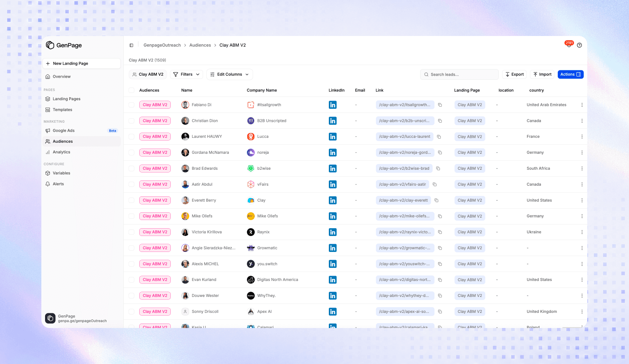Click Audiences in the breadcrumb
This screenshot has width=629, height=364.
click(x=200, y=45)
